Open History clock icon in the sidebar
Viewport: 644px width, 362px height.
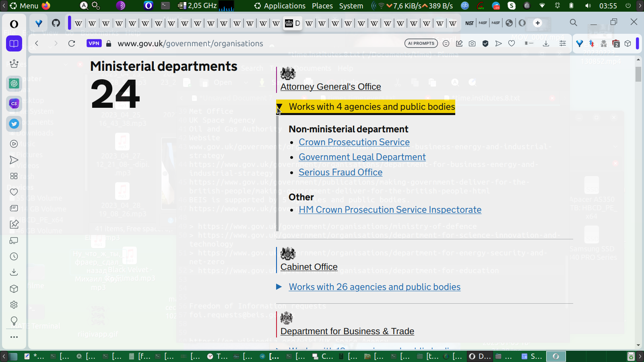point(14,256)
